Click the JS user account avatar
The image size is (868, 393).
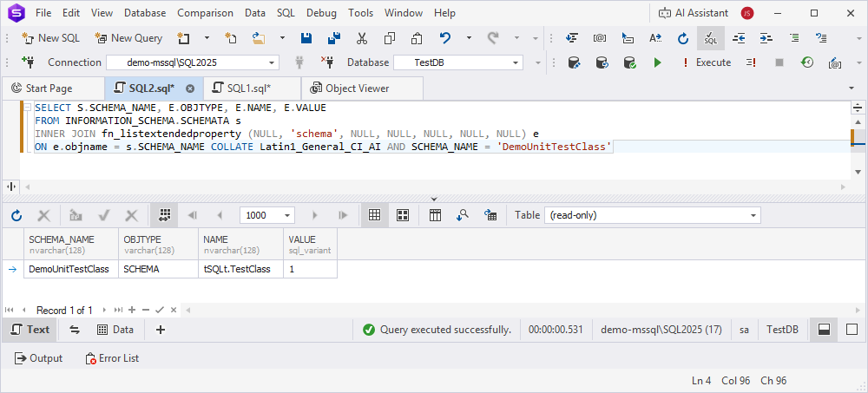point(747,13)
